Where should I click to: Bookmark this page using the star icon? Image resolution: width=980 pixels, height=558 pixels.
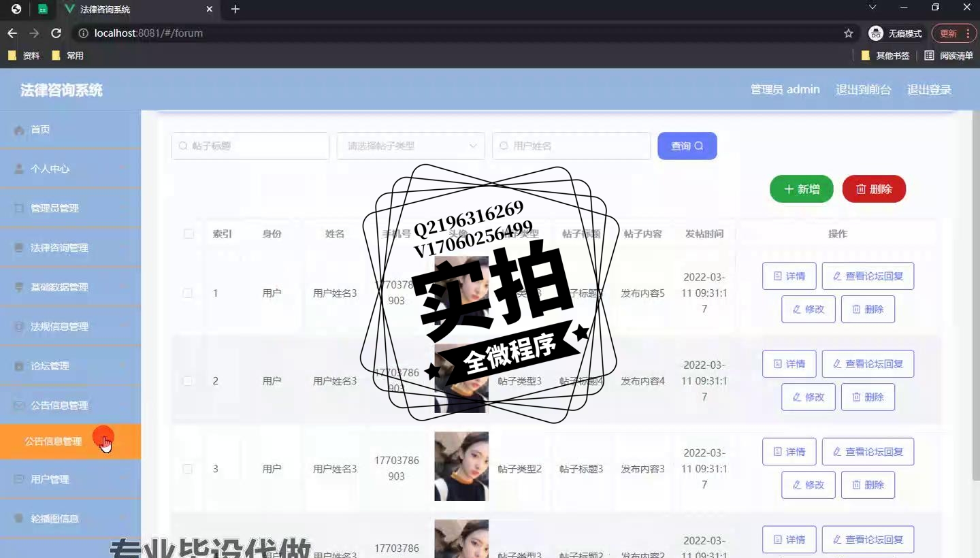[849, 33]
